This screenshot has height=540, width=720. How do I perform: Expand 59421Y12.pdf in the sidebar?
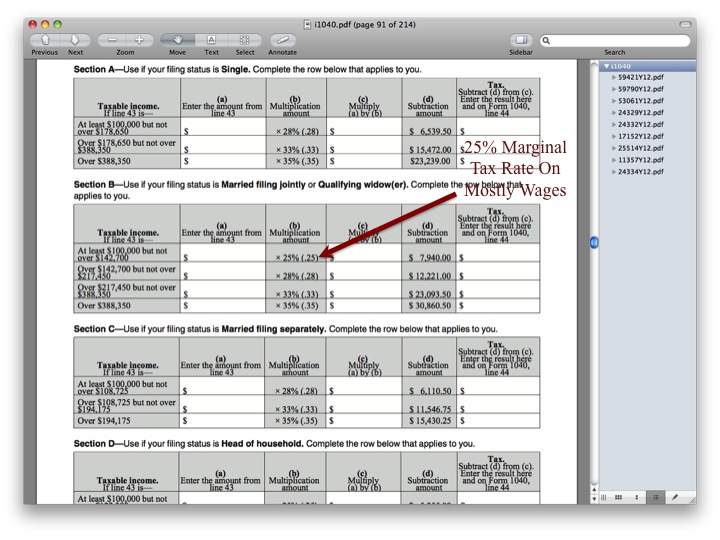614,77
